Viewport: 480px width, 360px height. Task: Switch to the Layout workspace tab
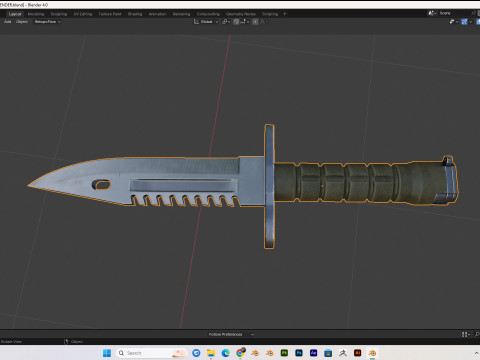tap(15, 14)
